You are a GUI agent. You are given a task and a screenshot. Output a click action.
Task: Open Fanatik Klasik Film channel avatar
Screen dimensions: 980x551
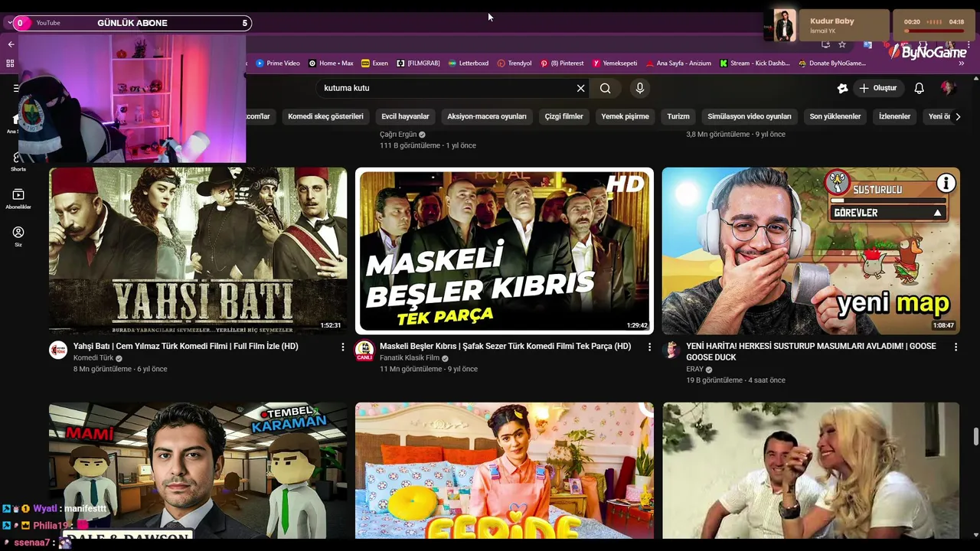pos(364,350)
